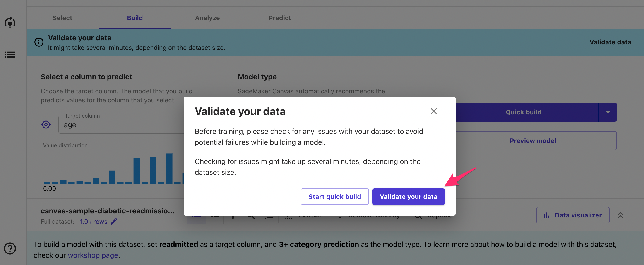Expand the Quick build dropdown arrow
The image size is (644, 265).
608,112
